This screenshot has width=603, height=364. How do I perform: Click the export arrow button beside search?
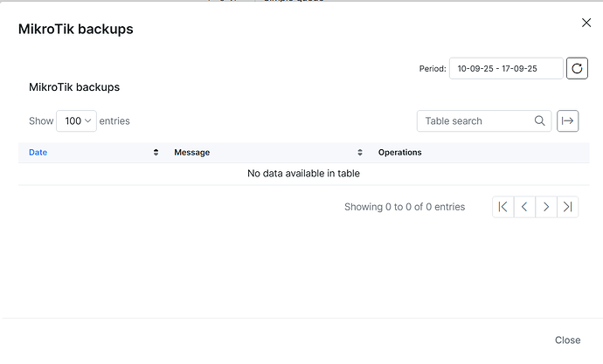pos(568,121)
